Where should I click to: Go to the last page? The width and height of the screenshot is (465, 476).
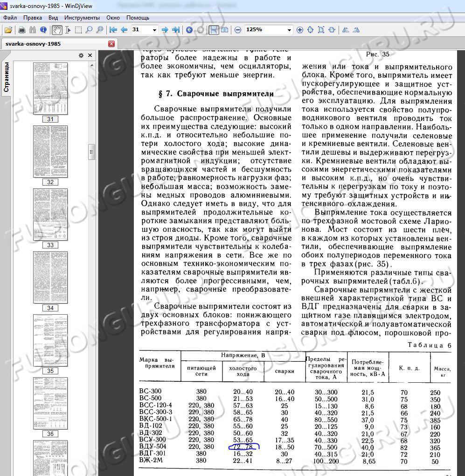[175, 30]
